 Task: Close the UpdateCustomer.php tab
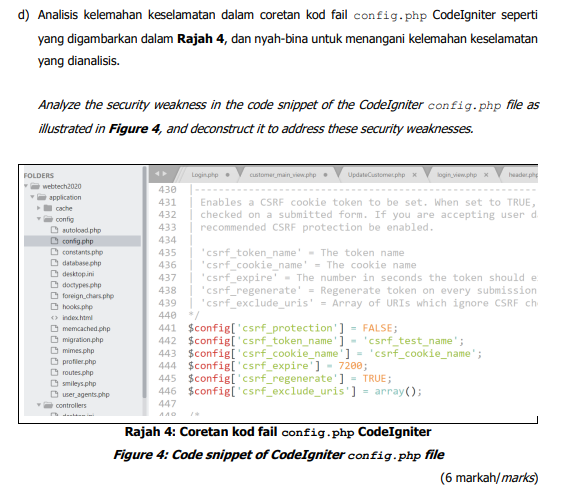pyautogui.click(x=415, y=175)
